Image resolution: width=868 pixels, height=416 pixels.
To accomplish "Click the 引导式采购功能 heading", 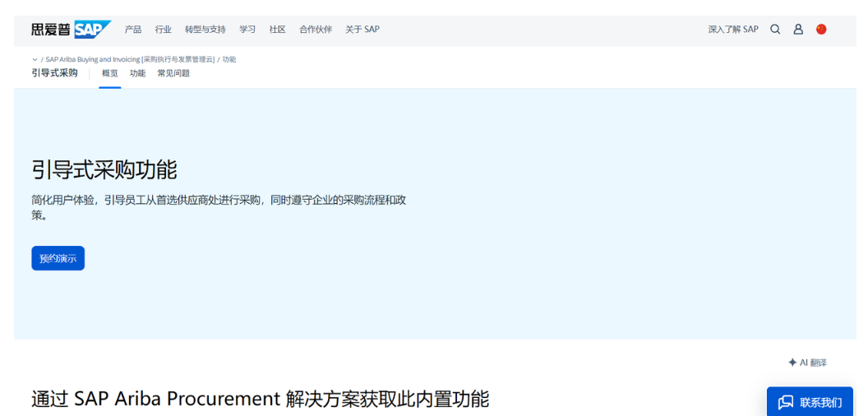I will [x=104, y=169].
